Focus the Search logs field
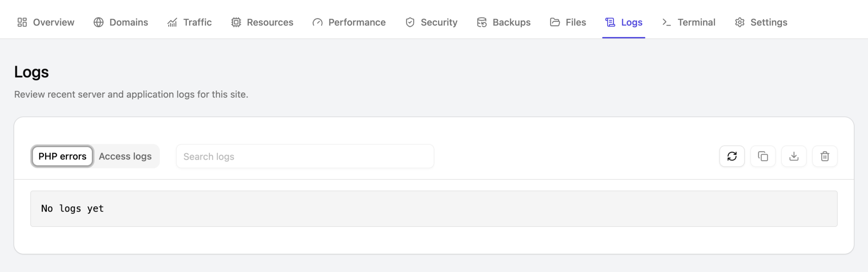Screen dimensions: 868x272 pyautogui.click(x=305, y=156)
